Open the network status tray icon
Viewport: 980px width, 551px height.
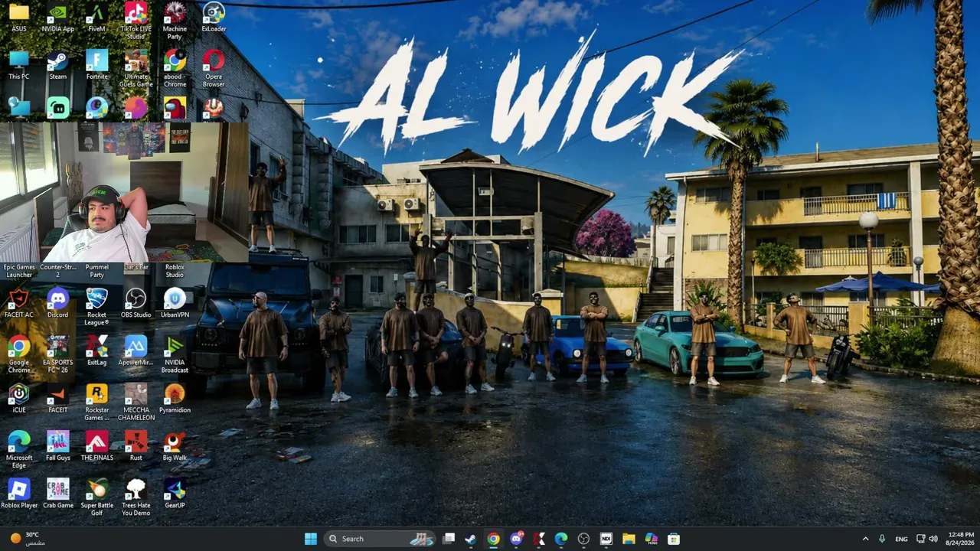(x=921, y=539)
